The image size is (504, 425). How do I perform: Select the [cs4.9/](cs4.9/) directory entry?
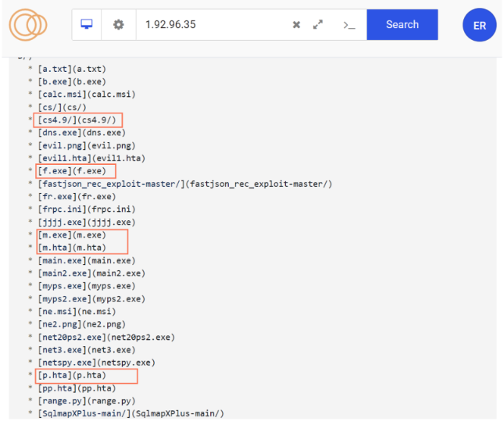coord(77,120)
